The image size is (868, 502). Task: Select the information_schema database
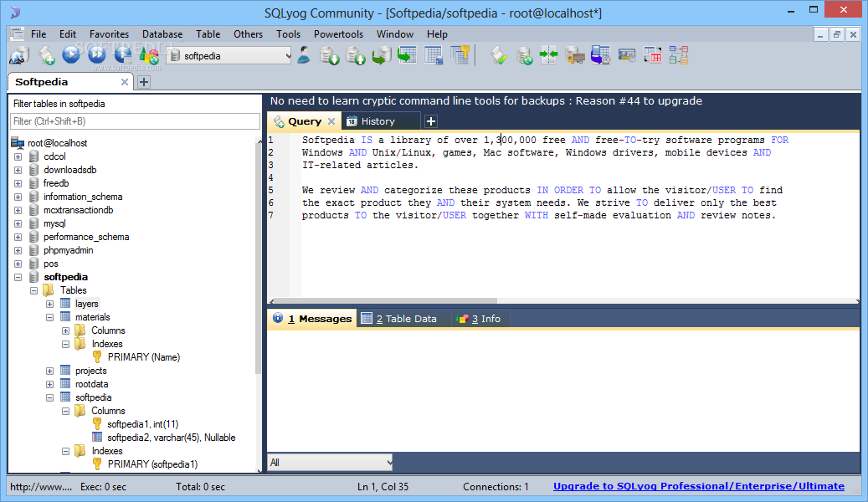pos(83,197)
